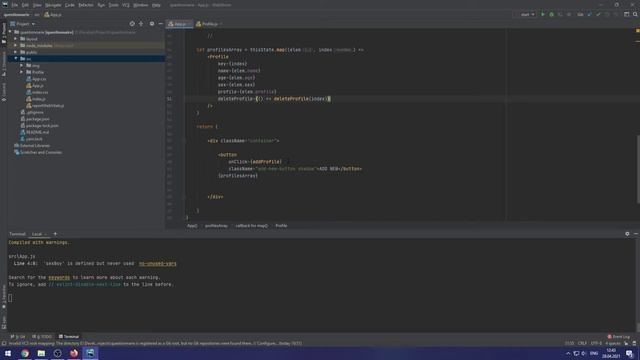
Task: Open the Git tool window button
Action: (18, 337)
